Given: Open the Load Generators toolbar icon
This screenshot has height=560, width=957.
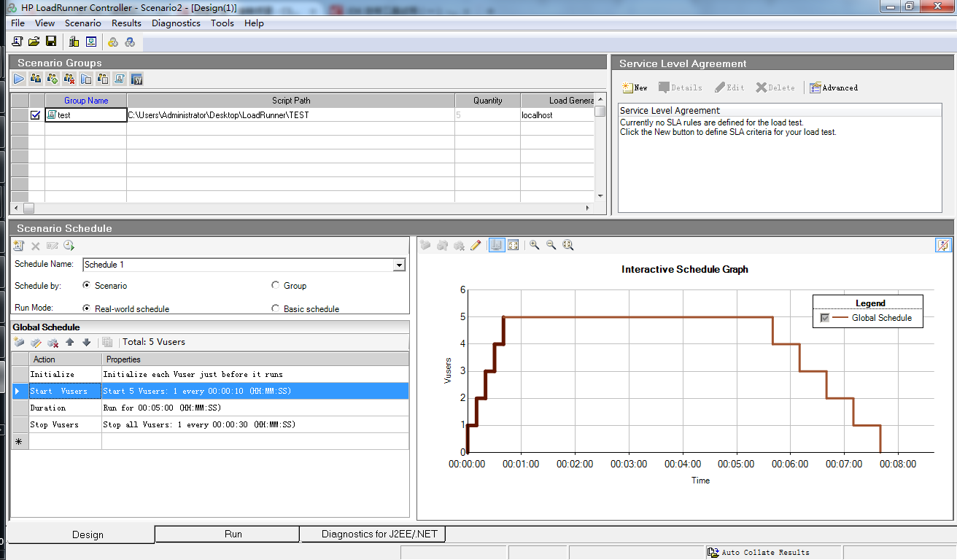Looking at the screenshot, I should (74, 42).
